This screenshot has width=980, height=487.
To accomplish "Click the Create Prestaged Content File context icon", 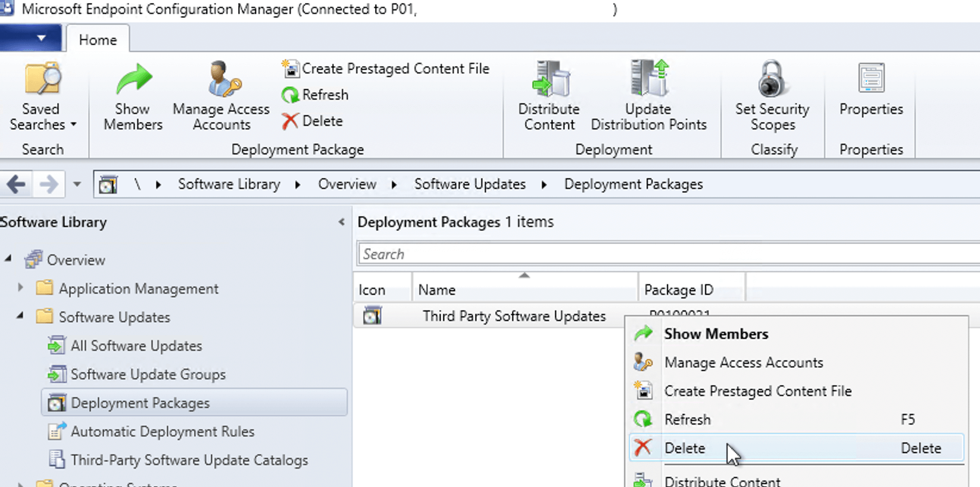I will tap(643, 390).
